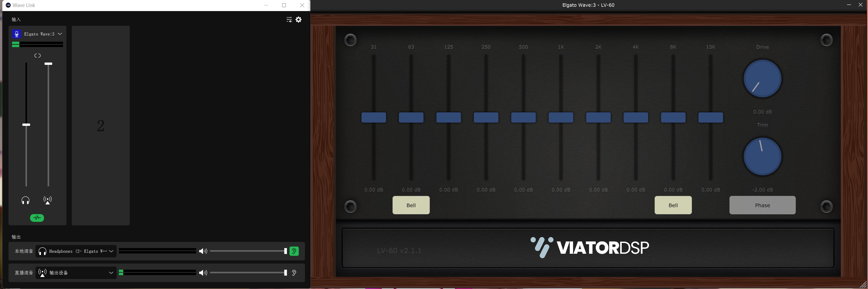Mute the local mix output speaker
The width and height of the screenshot is (868, 289).
coord(203,251)
